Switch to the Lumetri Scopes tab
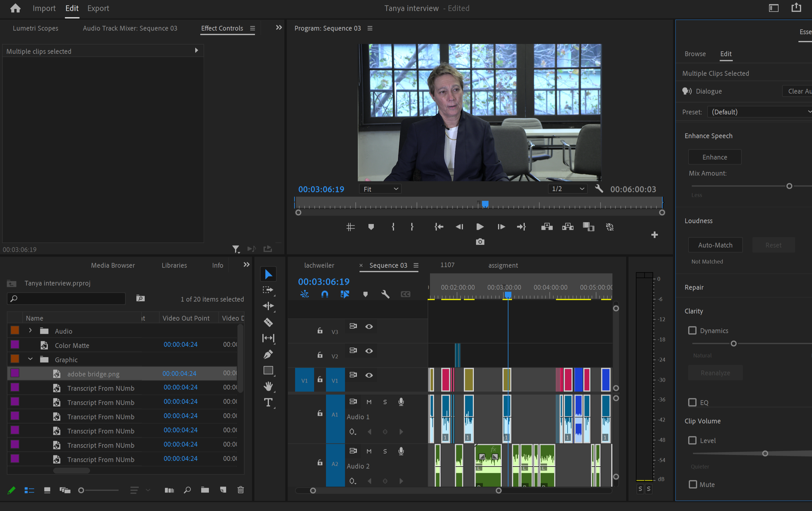 pyautogui.click(x=36, y=28)
